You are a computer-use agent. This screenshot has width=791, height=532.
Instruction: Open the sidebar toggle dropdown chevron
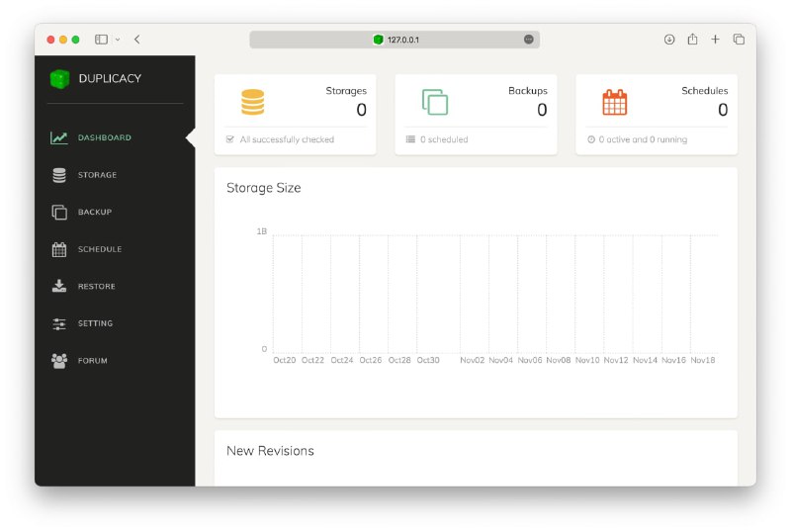(x=118, y=40)
